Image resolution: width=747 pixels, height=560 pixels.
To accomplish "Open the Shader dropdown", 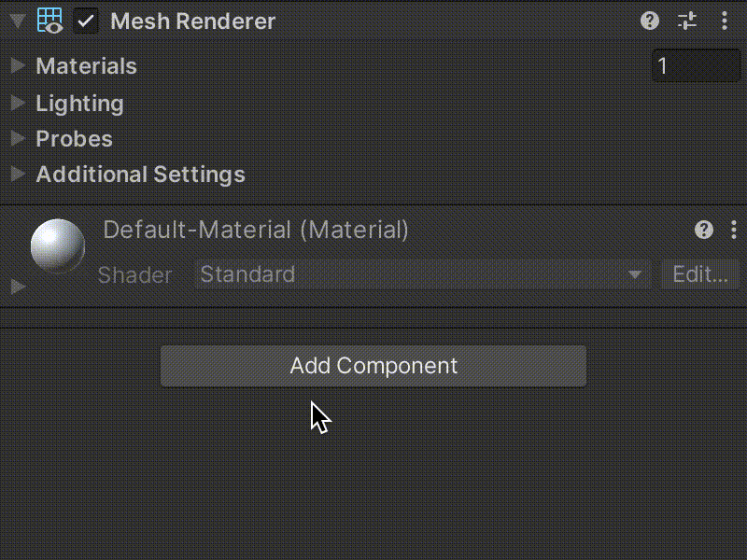I will (420, 274).
